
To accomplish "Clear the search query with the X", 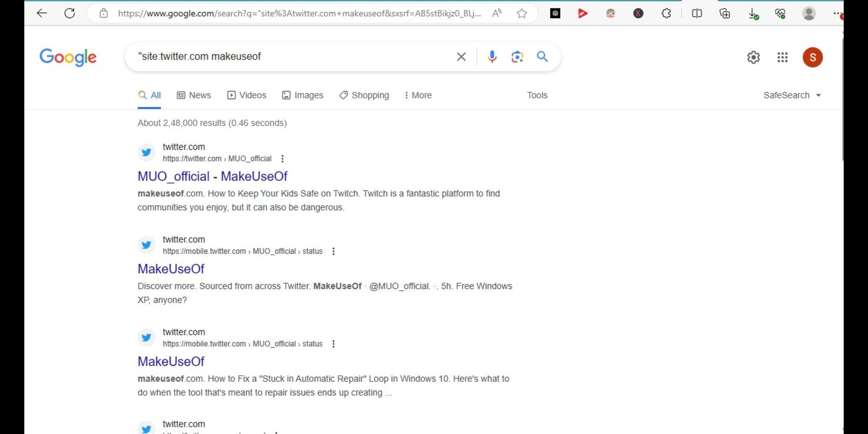I will tap(460, 56).
